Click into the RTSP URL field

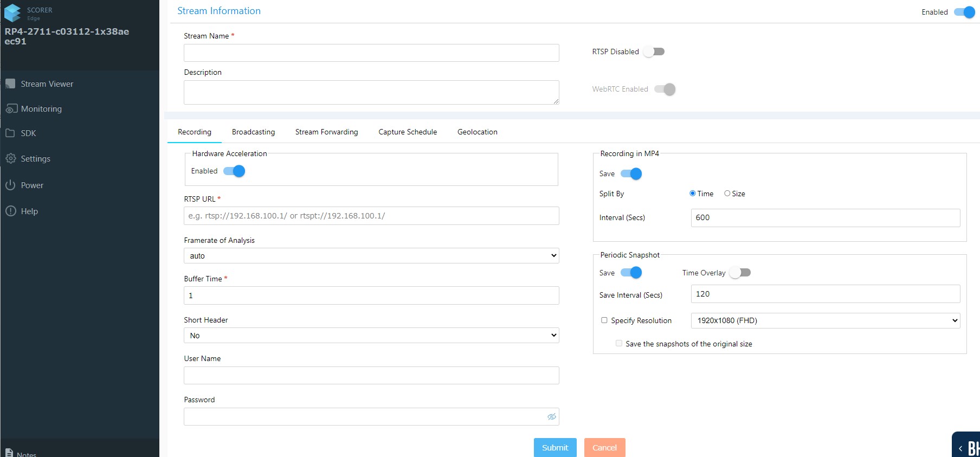pos(371,216)
